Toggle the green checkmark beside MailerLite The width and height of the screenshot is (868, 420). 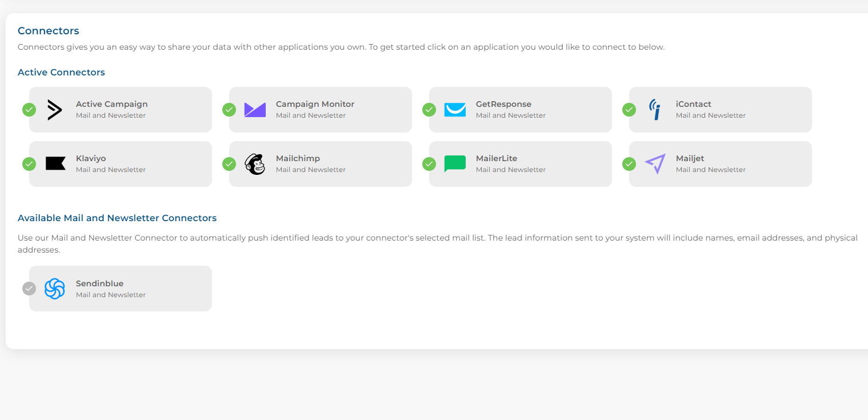click(429, 164)
